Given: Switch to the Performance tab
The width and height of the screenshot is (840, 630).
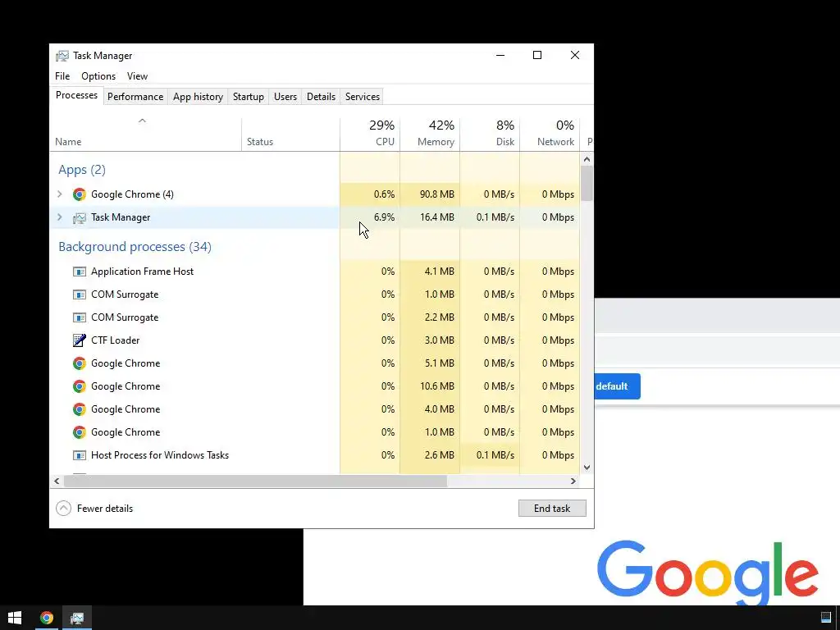Looking at the screenshot, I should (135, 97).
